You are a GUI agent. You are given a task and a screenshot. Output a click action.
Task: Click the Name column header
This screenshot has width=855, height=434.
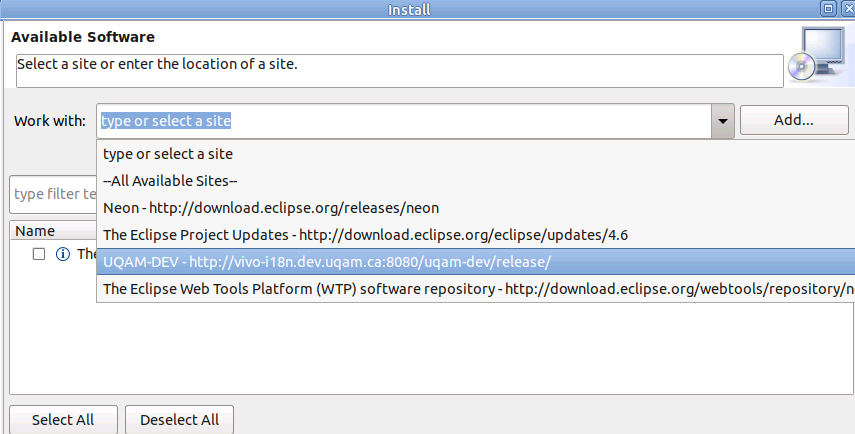coord(53,231)
